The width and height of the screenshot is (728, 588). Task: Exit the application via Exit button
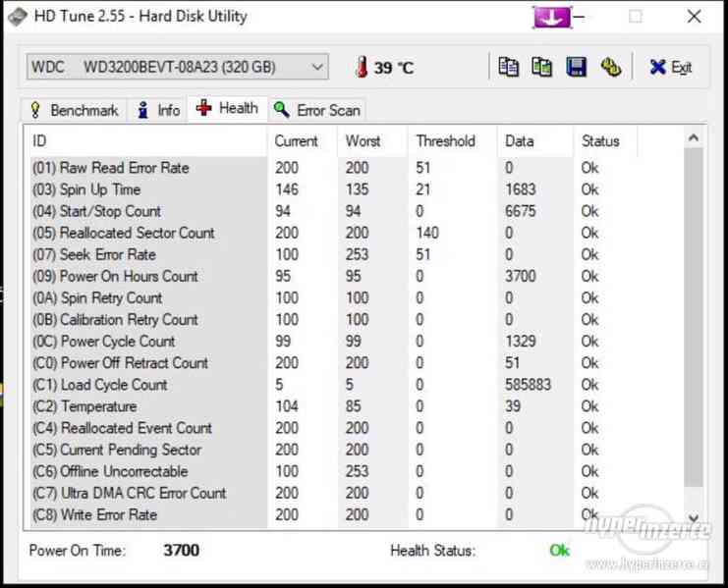[x=670, y=68]
